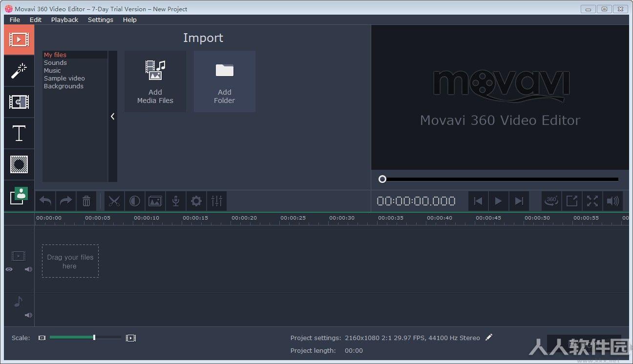Open the sidebar tab with the person icon
The image size is (633, 364).
[19, 196]
